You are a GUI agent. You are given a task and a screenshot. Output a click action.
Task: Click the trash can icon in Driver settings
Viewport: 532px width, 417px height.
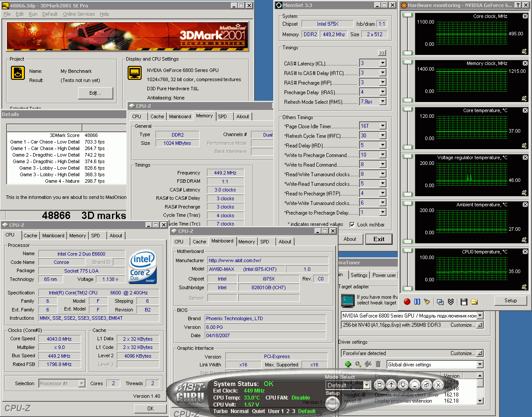click(x=378, y=364)
